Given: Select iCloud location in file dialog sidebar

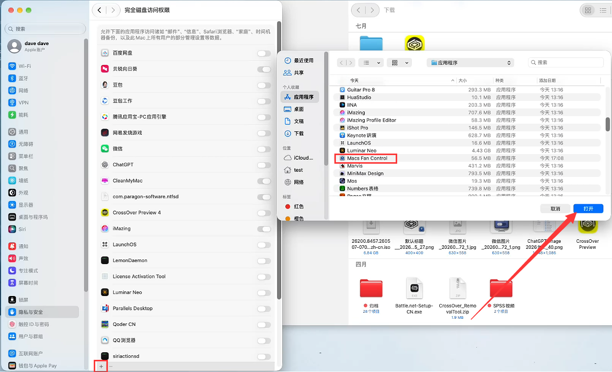Looking at the screenshot, I should click(x=299, y=158).
